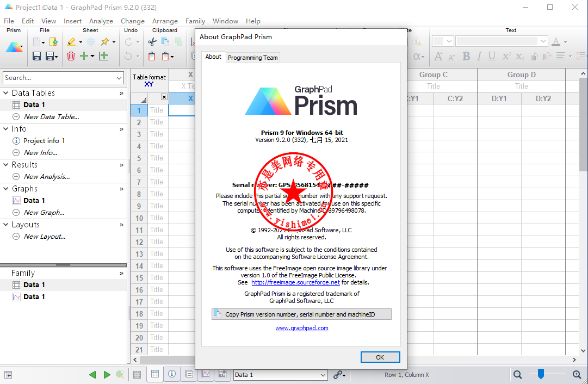Click the Open file folder icon
Image resolution: width=588 pixels, height=384 pixels.
[x=53, y=42]
